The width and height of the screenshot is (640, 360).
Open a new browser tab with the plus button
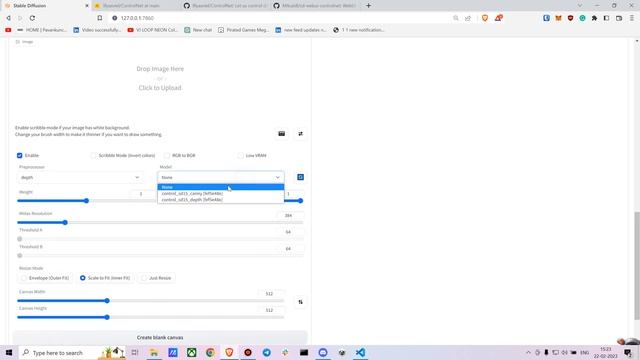point(369,6)
